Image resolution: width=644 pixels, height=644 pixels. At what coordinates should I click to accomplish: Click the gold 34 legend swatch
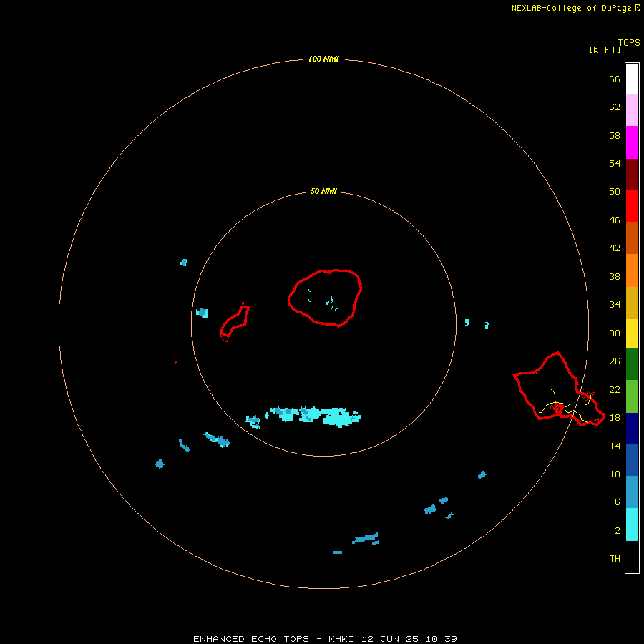tap(632, 303)
